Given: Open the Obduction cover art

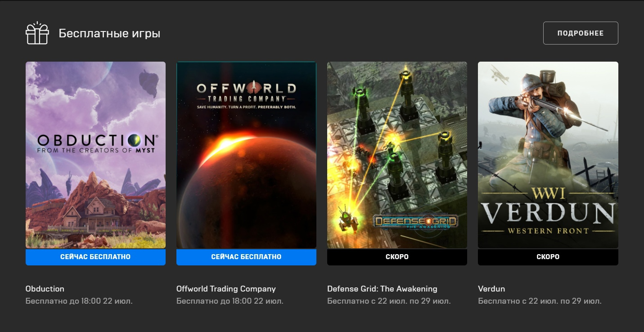Looking at the screenshot, I should [x=95, y=155].
